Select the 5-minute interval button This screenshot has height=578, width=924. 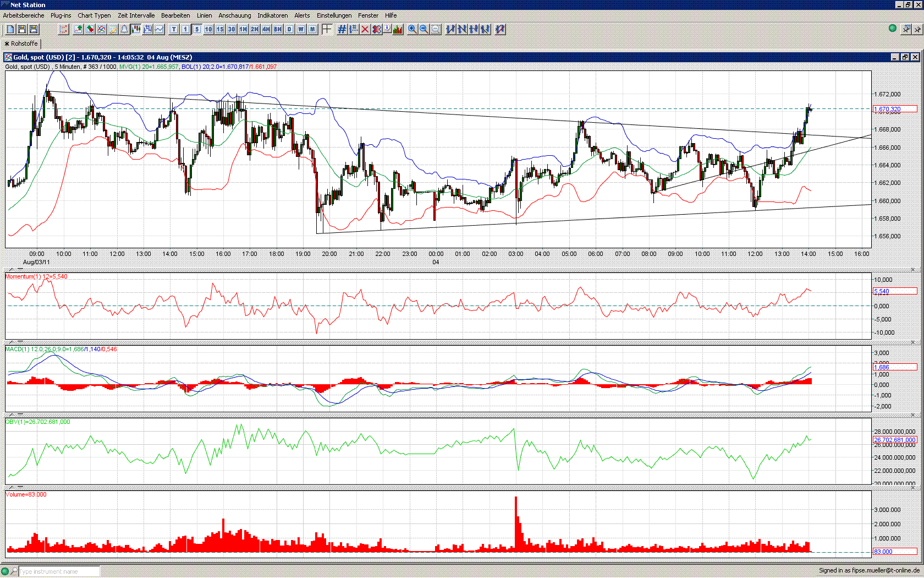click(x=197, y=29)
